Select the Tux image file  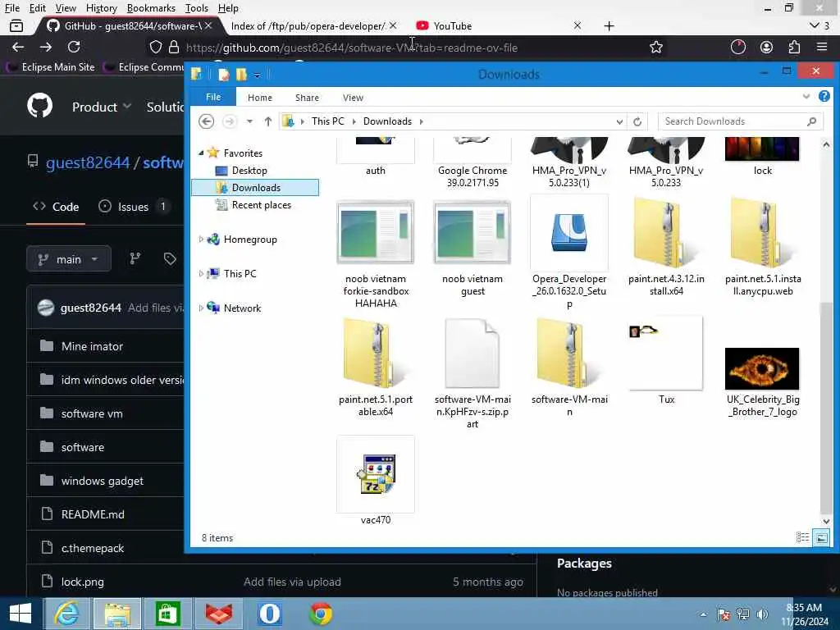point(666,361)
